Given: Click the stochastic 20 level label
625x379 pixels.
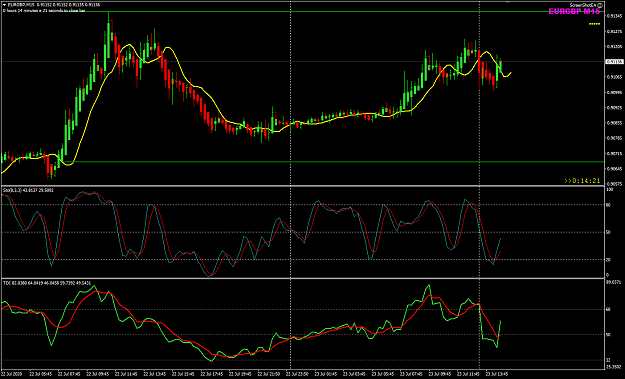Looking at the screenshot, I should (609, 259).
